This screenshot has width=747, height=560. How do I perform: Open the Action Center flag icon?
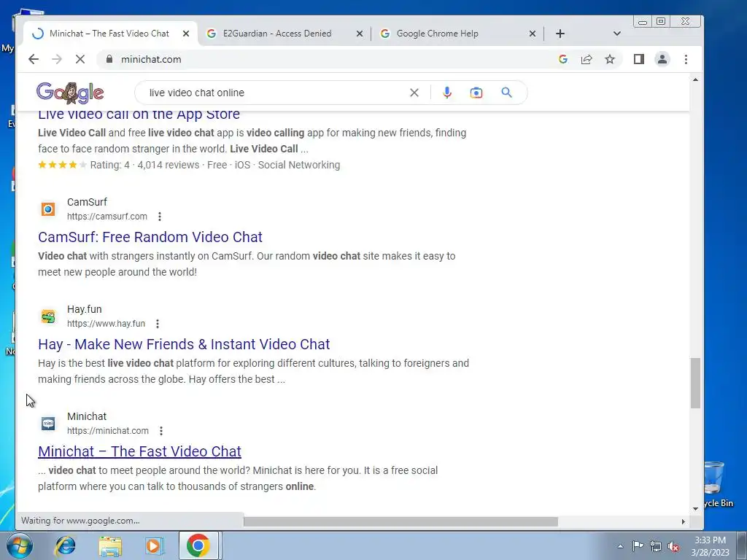638,545
